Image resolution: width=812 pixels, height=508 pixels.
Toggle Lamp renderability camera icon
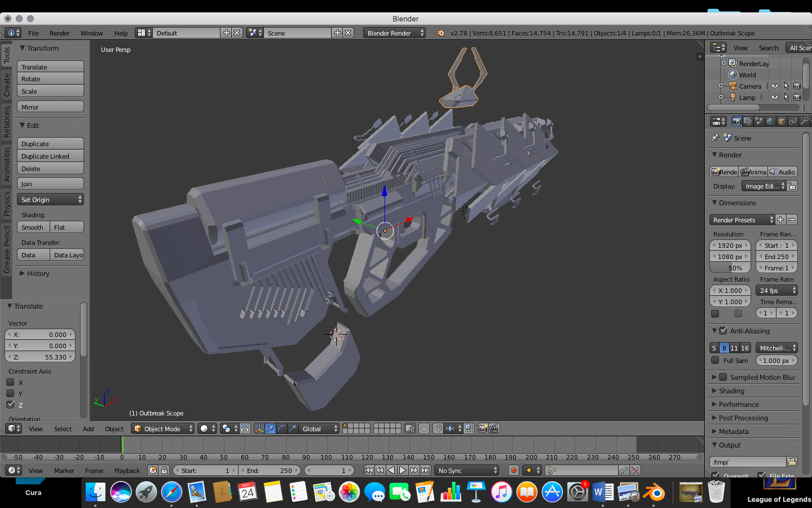pos(797,97)
